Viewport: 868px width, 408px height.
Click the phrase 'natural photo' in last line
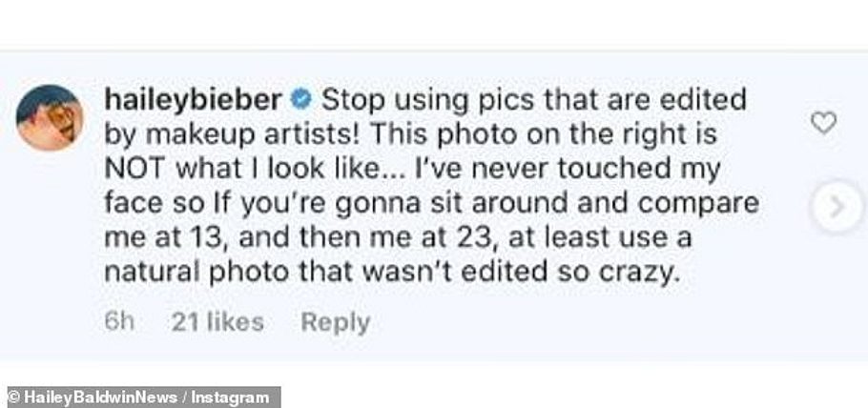pos(196,274)
